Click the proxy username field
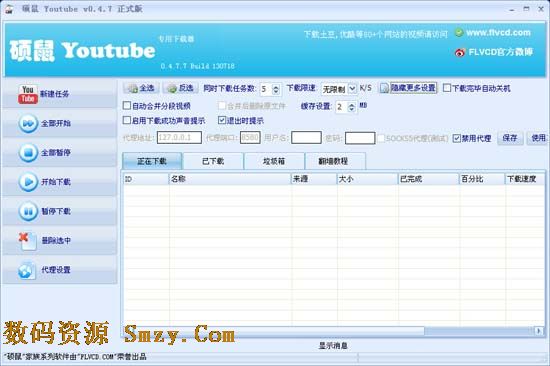 tap(306, 138)
